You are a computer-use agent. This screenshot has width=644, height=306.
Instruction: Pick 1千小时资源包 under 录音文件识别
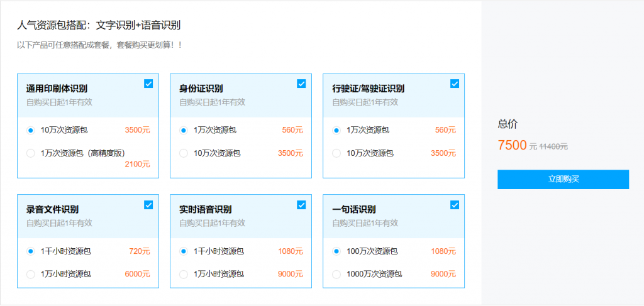[x=31, y=251]
